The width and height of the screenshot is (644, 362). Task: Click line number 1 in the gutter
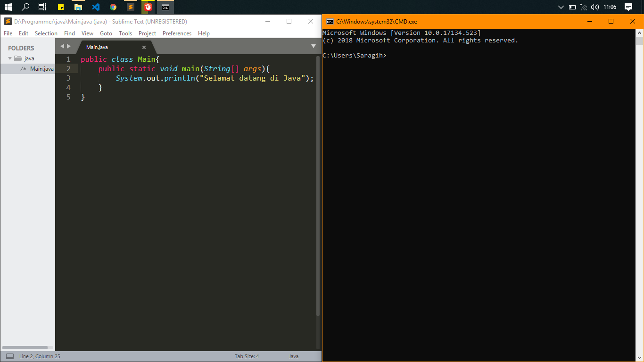click(68, 59)
